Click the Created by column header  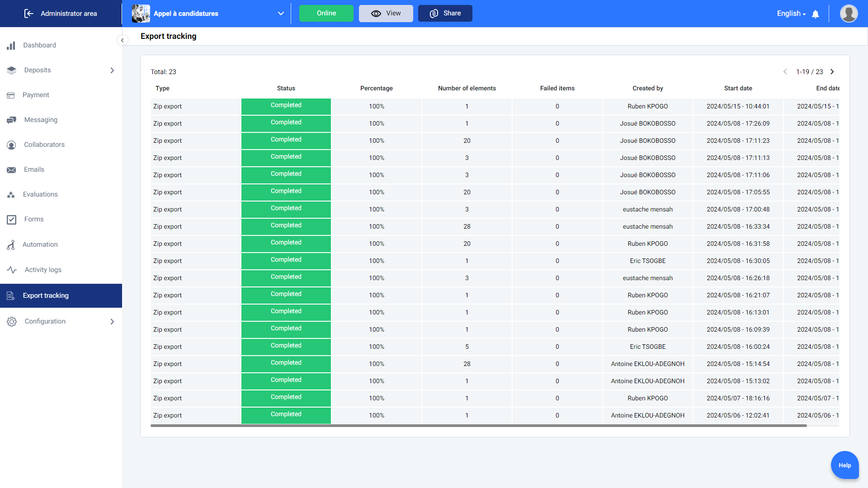tap(647, 89)
